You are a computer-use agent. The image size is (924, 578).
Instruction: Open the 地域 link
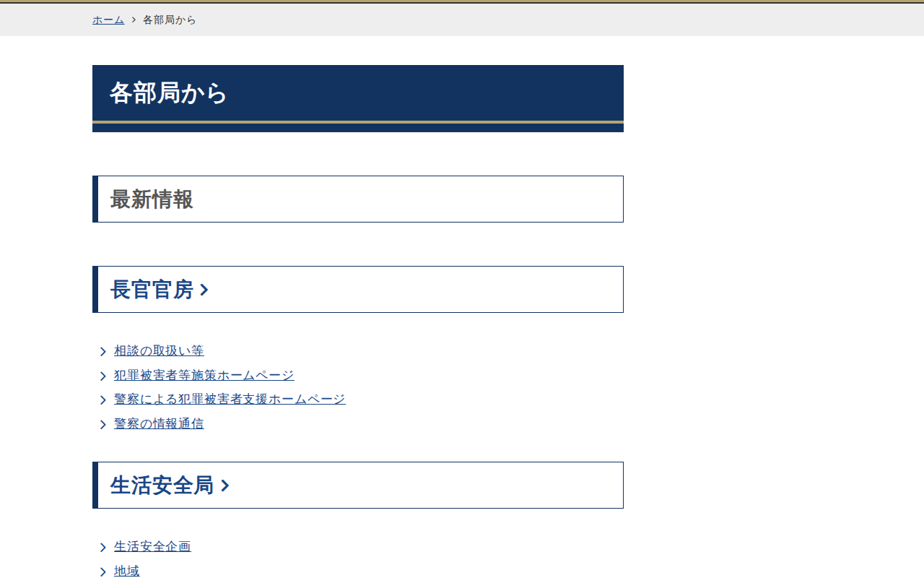[x=127, y=571]
